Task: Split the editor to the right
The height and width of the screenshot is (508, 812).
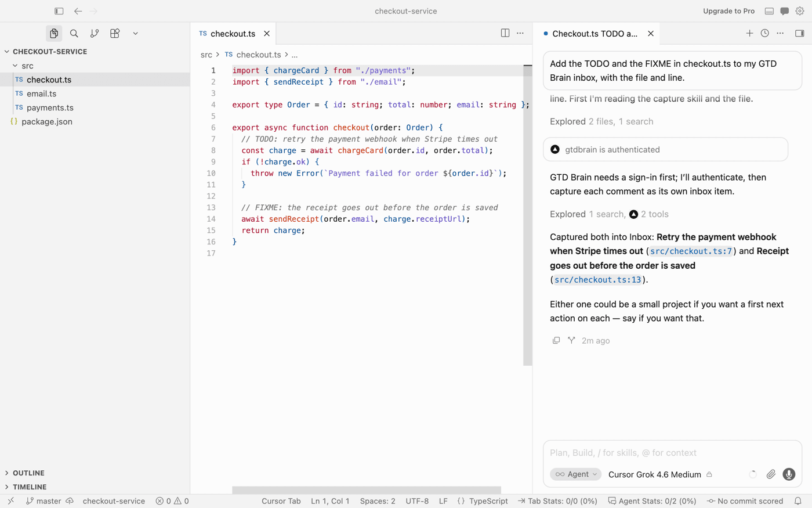Action: (505, 33)
